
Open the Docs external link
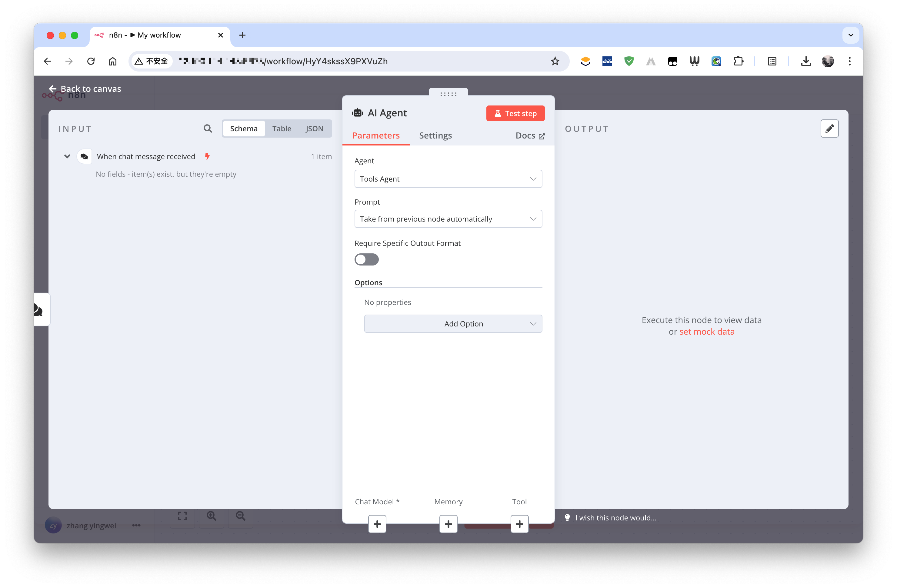(530, 136)
